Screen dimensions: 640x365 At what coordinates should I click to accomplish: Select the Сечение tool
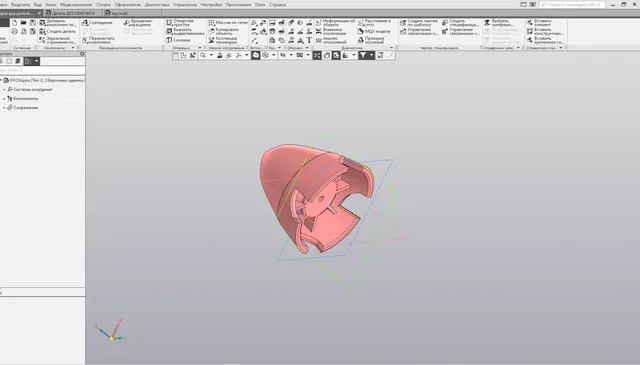pyautogui.click(x=178, y=40)
